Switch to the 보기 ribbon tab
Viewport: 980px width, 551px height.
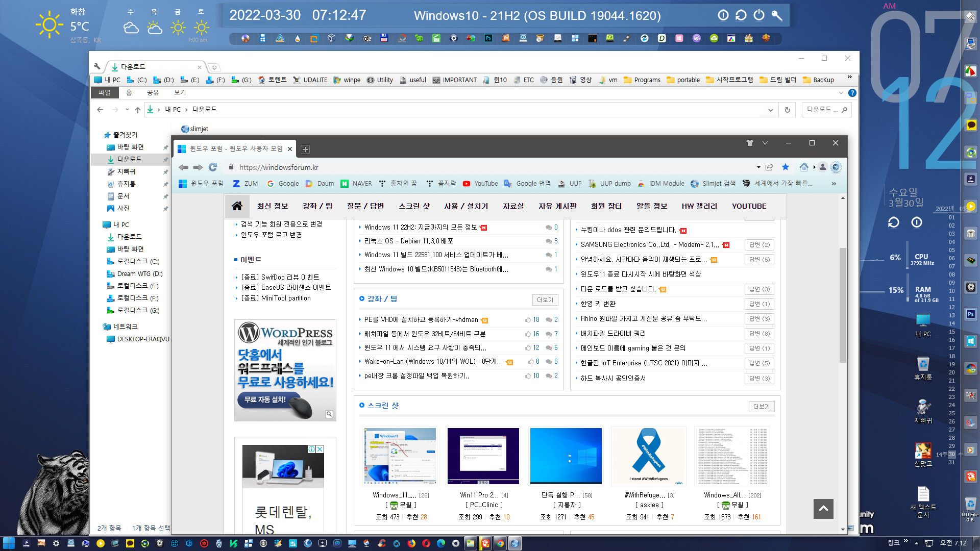pyautogui.click(x=180, y=92)
